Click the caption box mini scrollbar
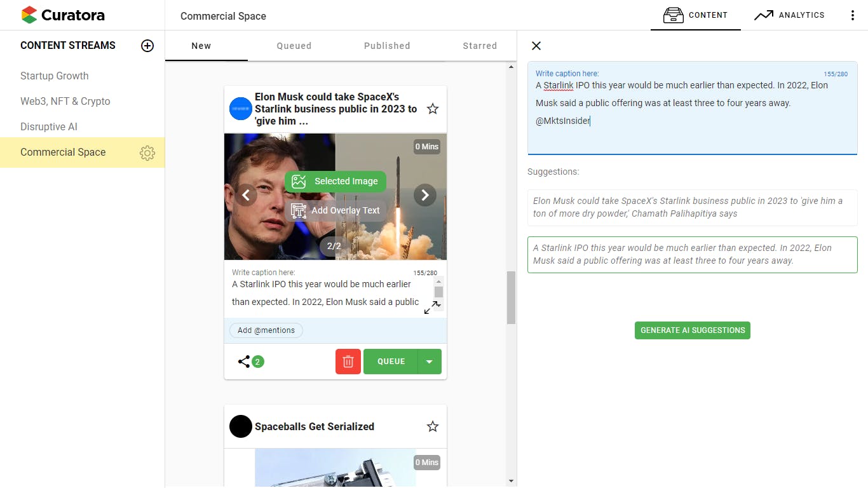 (x=438, y=292)
